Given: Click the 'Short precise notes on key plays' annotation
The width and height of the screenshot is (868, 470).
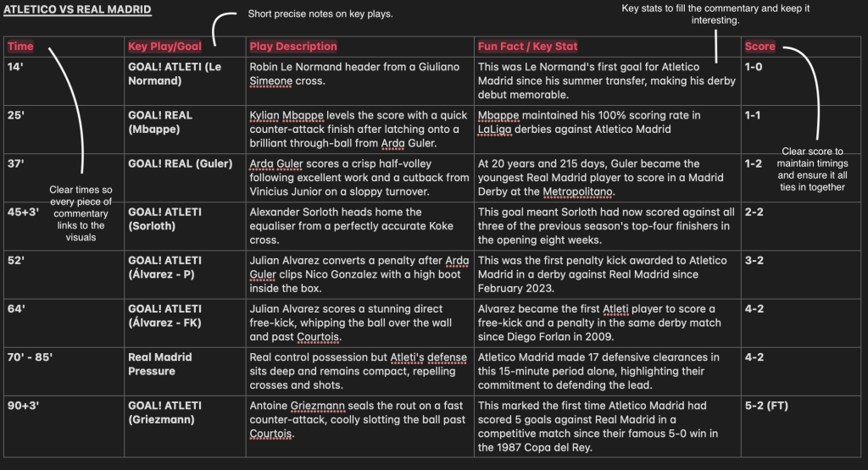Looking at the screenshot, I should [x=320, y=14].
